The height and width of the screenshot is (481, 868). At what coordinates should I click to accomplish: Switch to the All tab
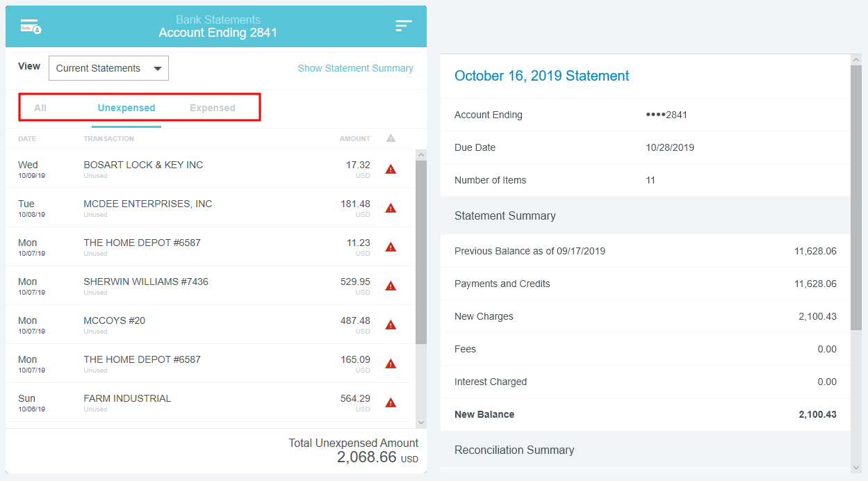click(40, 108)
